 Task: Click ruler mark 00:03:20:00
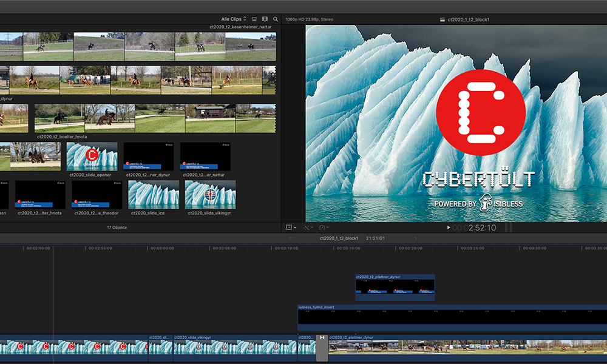click(410, 248)
